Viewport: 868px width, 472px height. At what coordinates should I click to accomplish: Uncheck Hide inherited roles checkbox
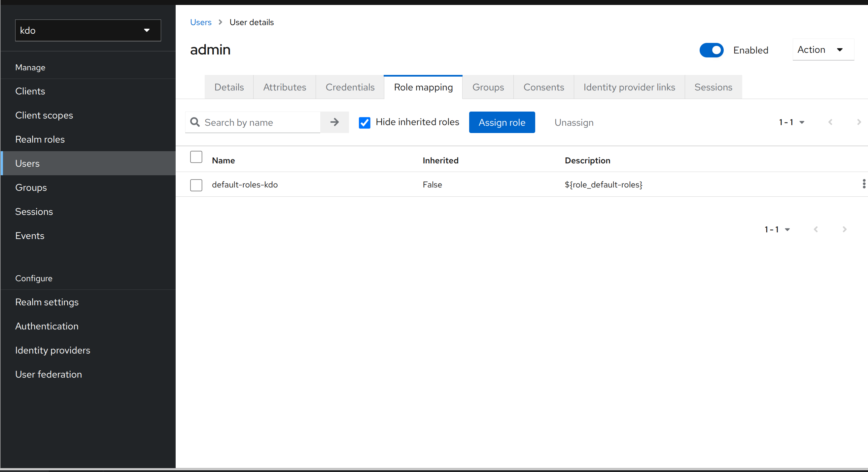tap(364, 122)
